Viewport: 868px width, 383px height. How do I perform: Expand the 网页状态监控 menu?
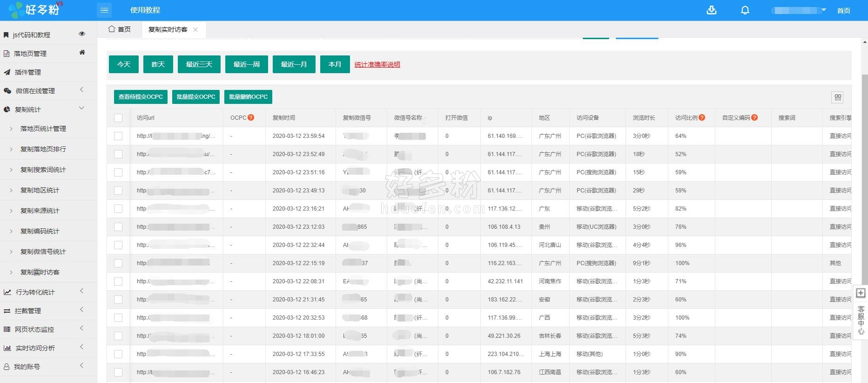click(48, 329)
